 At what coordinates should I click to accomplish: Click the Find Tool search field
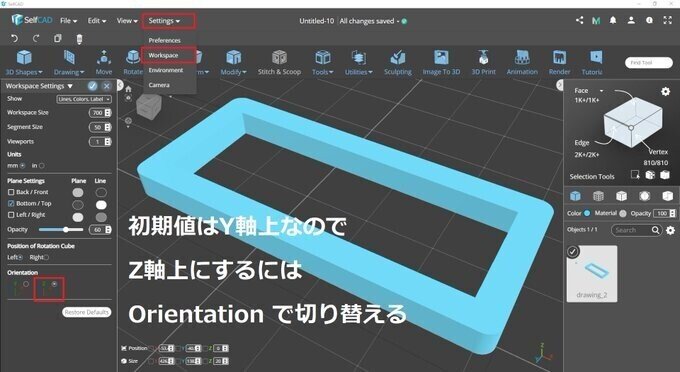(x=648, y=63)
